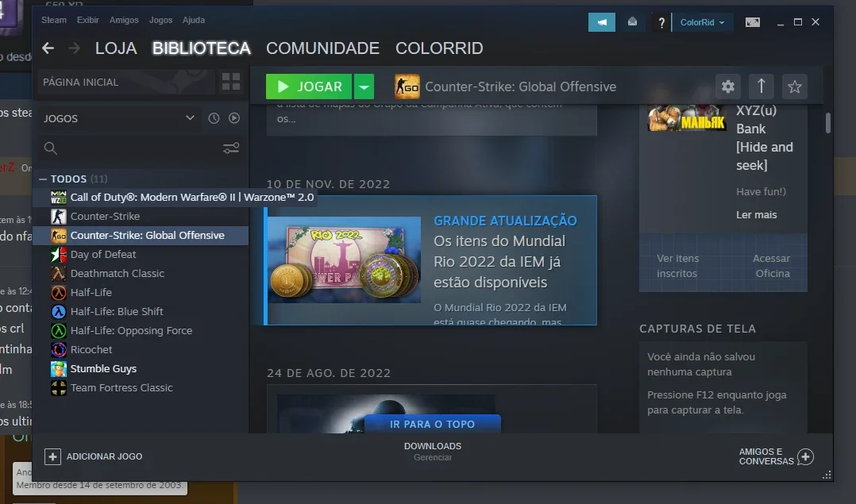This screenshot has height=504, width=856.
Task: Open the Amigos menu
Action: 124,20
